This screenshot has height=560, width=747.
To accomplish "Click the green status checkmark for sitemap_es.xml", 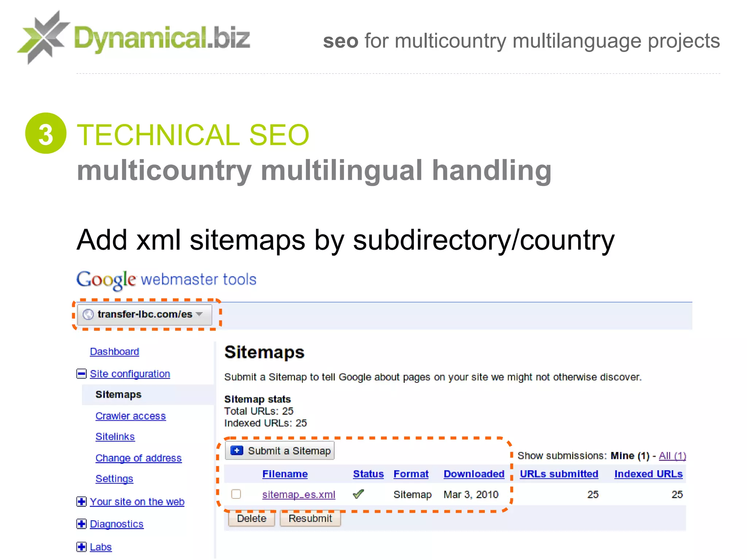I will click(x=359, y=494).
